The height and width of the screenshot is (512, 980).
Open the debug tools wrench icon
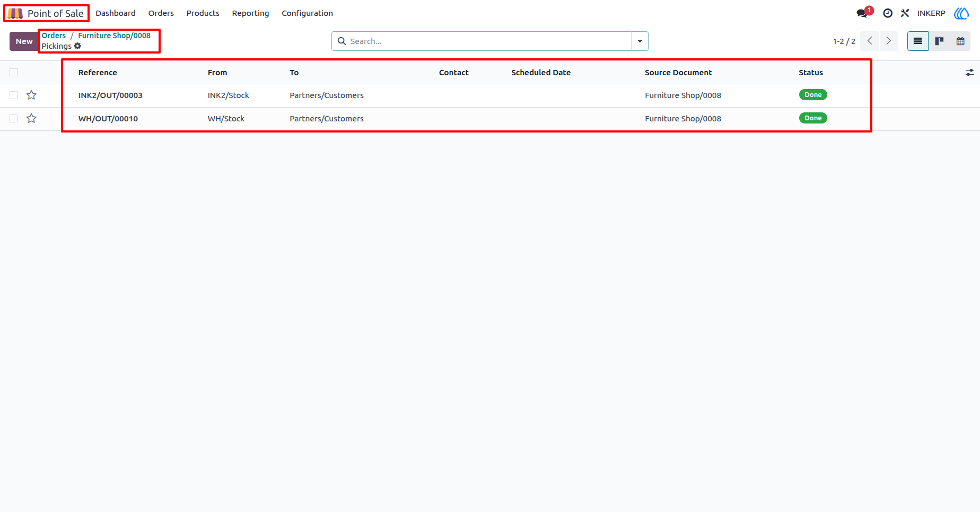pos(905,13)
